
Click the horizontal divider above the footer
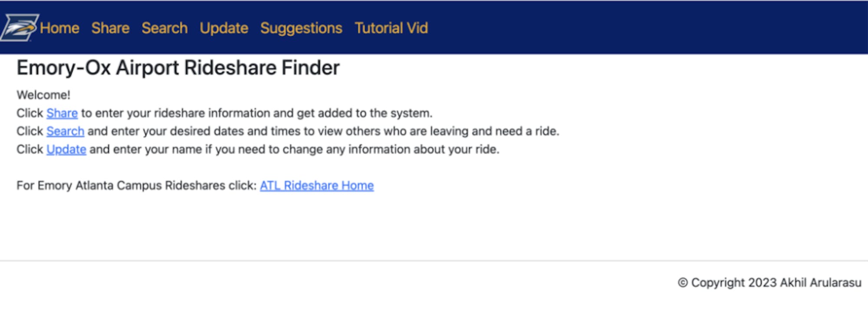(x=434, y=261)
